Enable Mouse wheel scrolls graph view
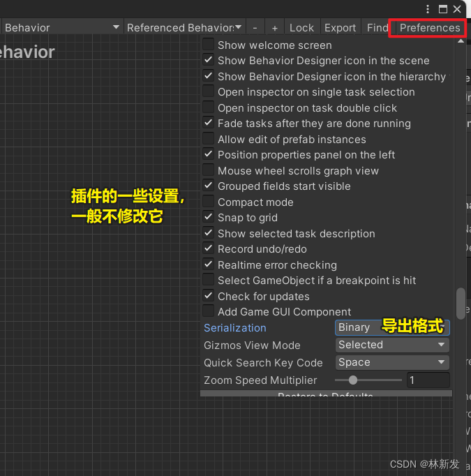Screen dimensions: 471x476 209,170
